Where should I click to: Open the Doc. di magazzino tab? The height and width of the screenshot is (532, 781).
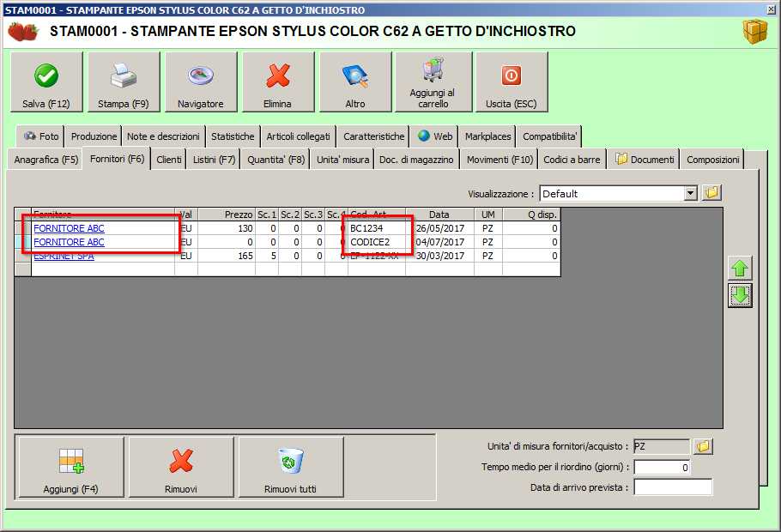(416, 160)
